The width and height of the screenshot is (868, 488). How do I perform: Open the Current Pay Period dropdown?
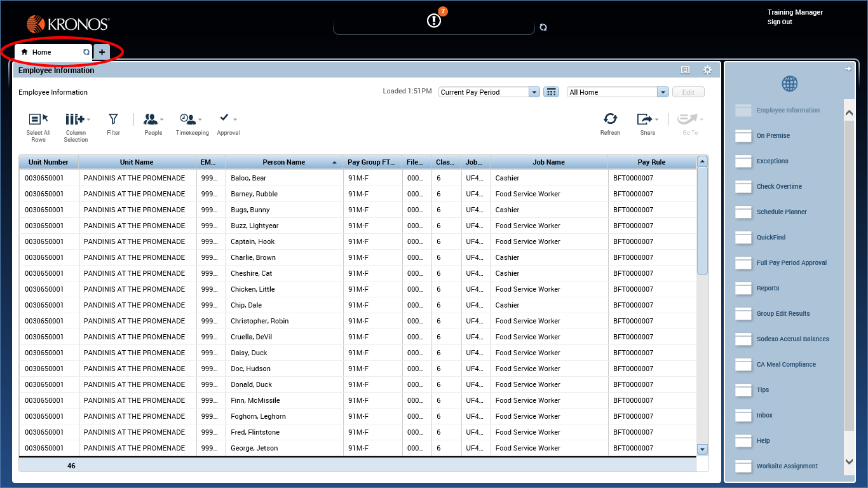pos(533,91)
